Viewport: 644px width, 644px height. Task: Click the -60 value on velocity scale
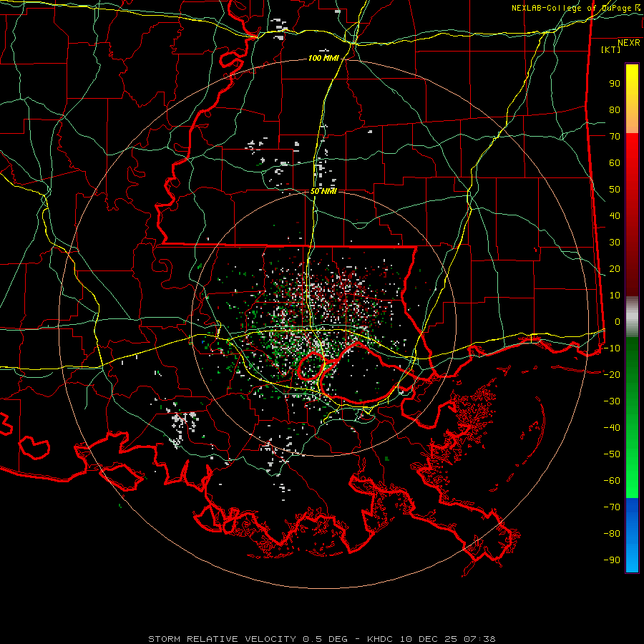coord(612,481)
